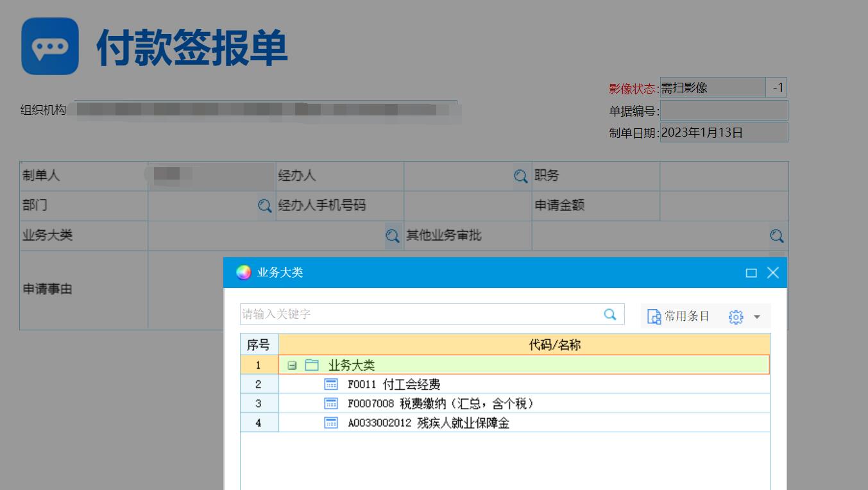
Task: Select F0011 付工会经费 entry
Action: [x=393, y=385]
